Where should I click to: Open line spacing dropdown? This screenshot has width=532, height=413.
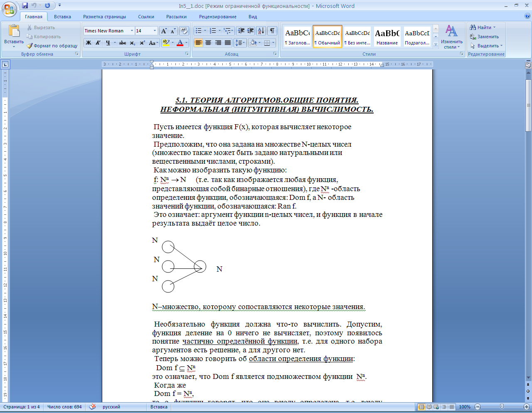pyautogui.click(x=240, y=43)
